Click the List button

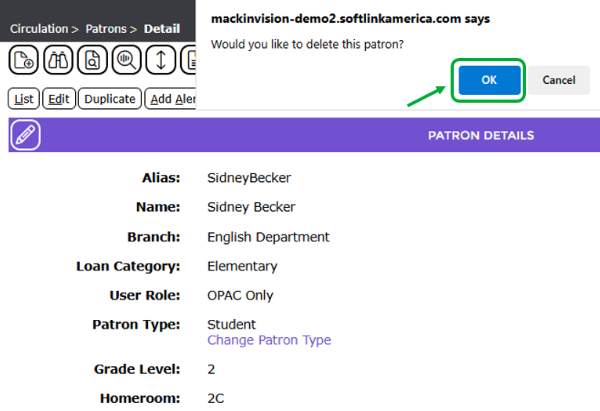point(24,99)
